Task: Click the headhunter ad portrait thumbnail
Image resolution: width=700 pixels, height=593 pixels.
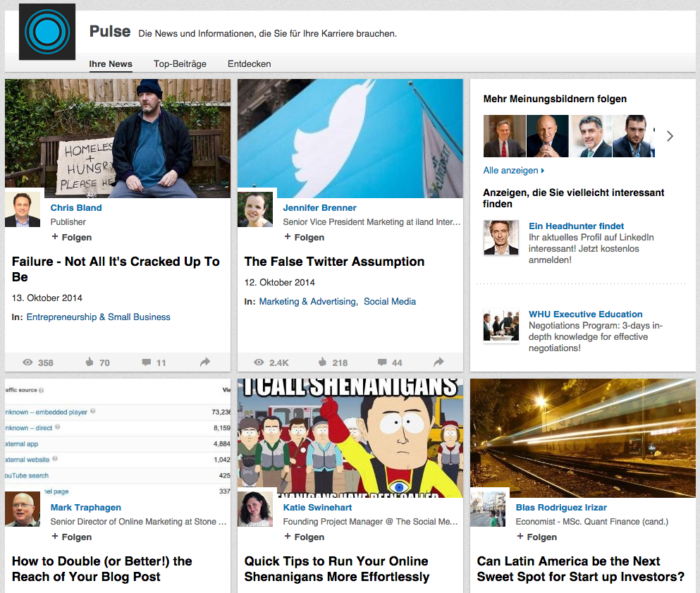Action: pyautogui.click(x=501, y=237)
